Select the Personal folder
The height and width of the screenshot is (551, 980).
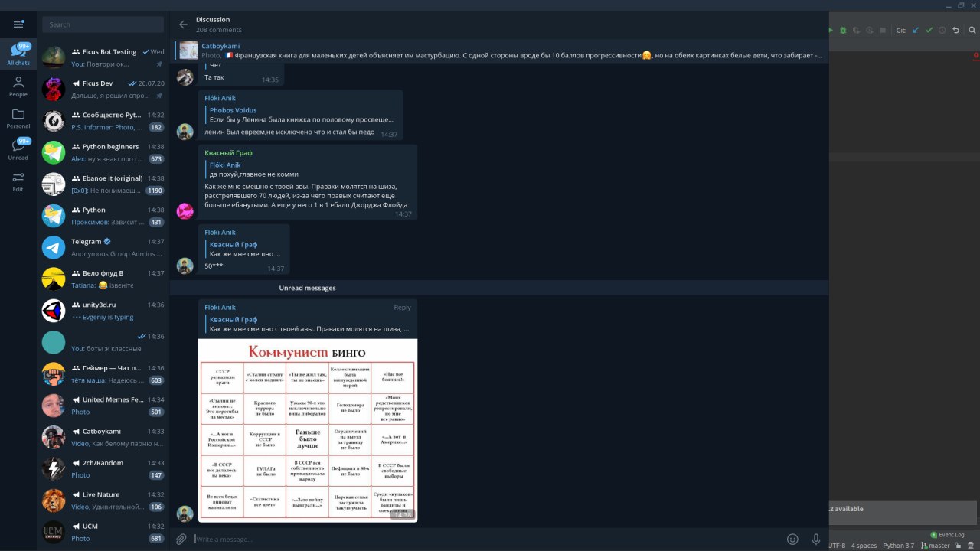18,119
